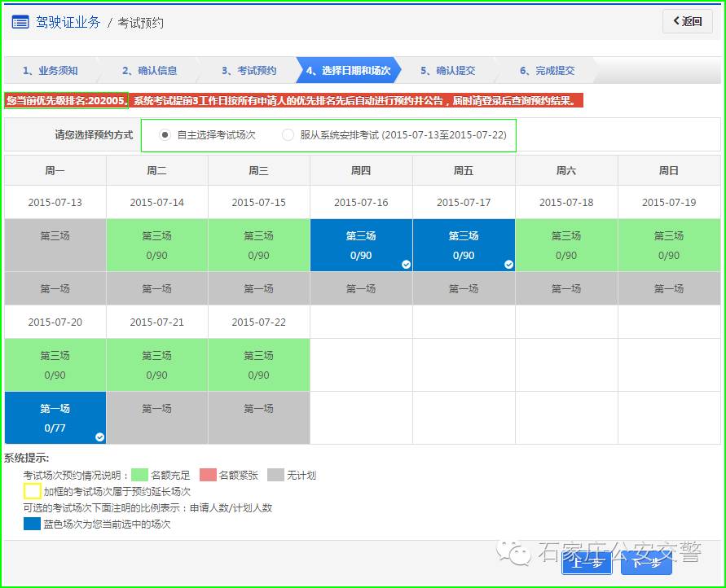Select 第三场 0/90 on 2015-07-18
The image size is (726, 588).
point(565,244)
